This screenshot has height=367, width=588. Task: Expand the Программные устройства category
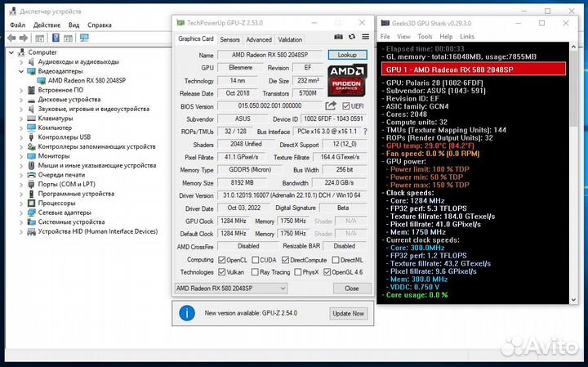click(21, 194)
